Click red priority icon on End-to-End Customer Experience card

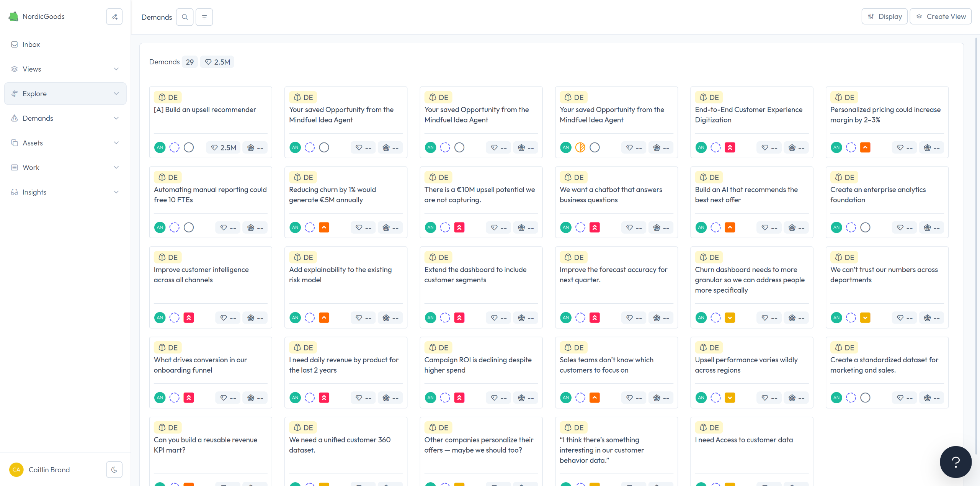pyautogui.click(x=730, y=147)
